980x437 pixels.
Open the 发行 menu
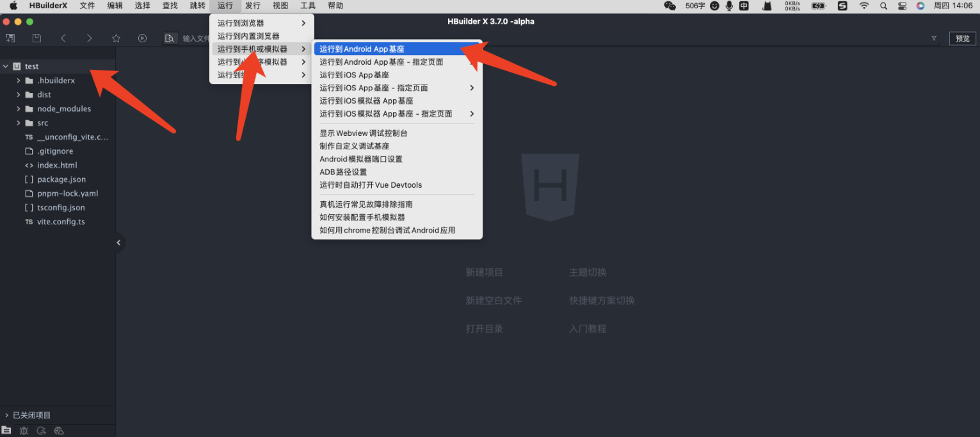(253, 6)
